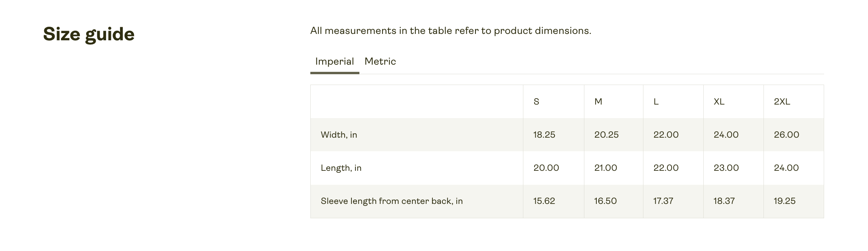Click the 2XL size column header

point(782,102)
